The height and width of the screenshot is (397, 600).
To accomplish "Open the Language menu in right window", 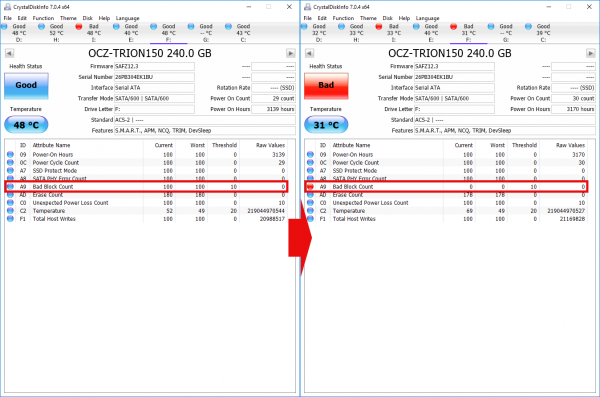I will (x=427, y=18).
